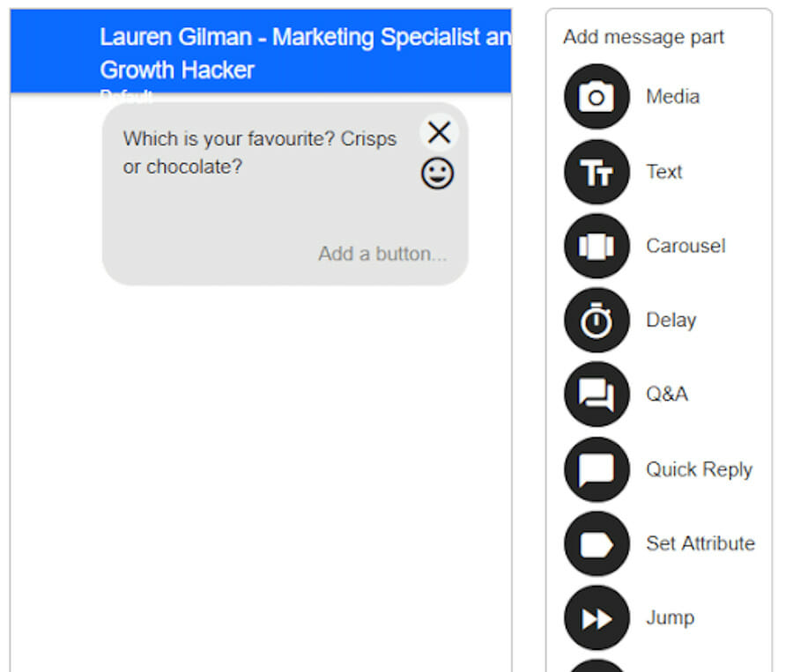Choose the Q&A chat bubbles icon
Image resolution: width=793 pixels, height=672 pixels.
597,395
